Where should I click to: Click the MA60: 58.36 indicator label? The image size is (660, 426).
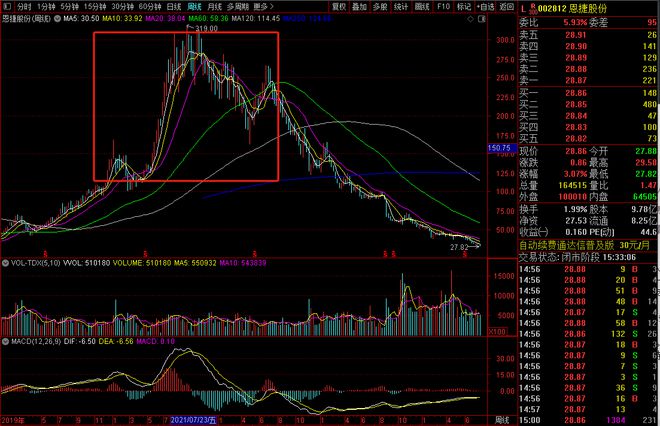point(208,19)
